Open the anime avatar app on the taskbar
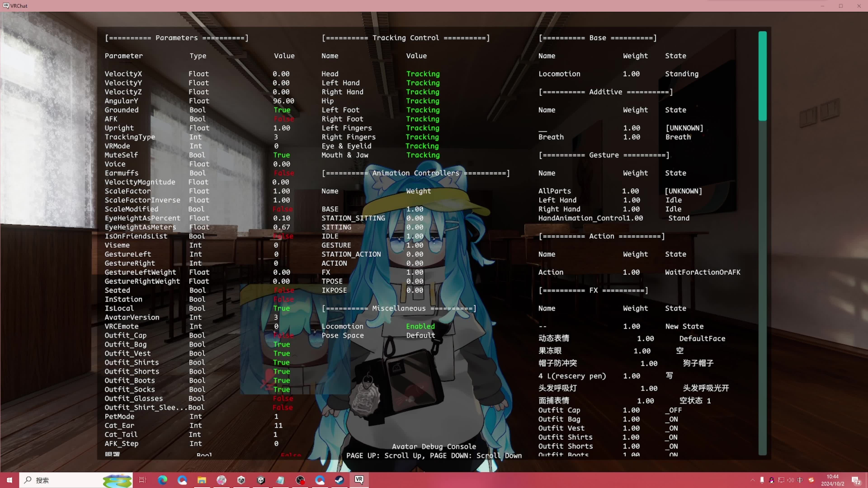This screenshot has width=868, height=488. 221,480
